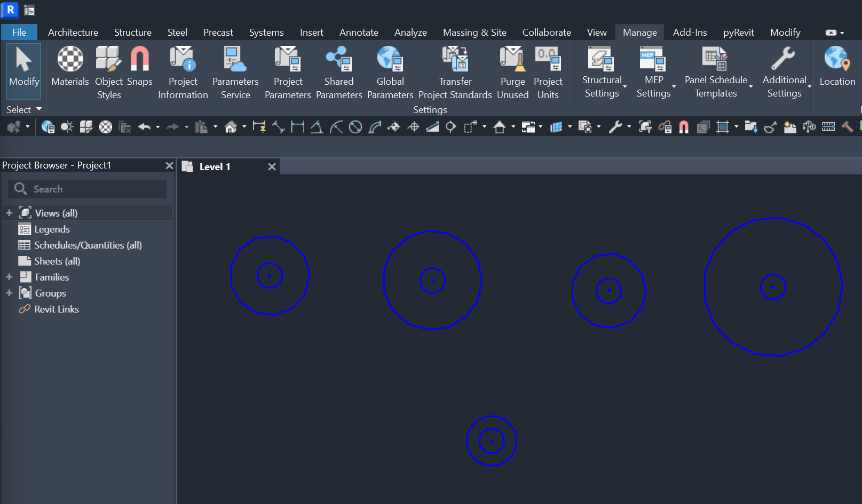Open Parameters Service

[x=235, y=73]
